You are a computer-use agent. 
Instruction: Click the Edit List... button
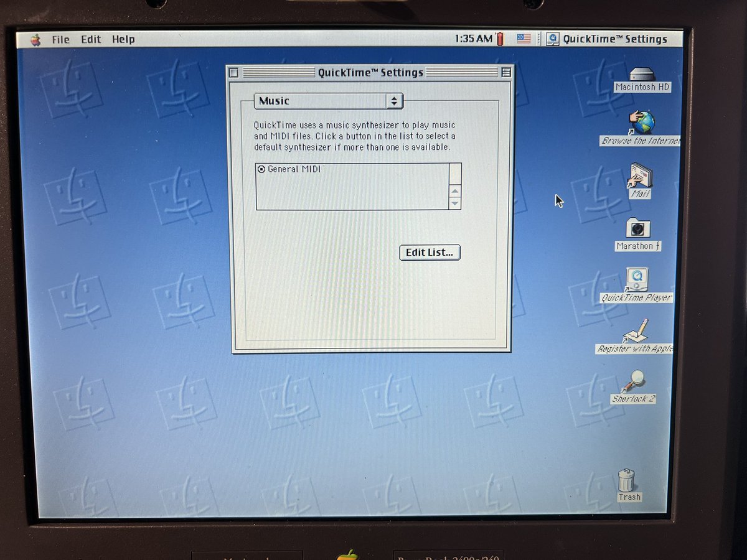click(x=430, y=252)
